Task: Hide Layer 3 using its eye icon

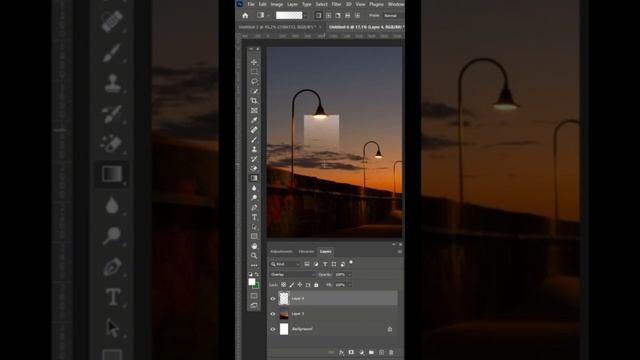Action: tap(273, 314)
